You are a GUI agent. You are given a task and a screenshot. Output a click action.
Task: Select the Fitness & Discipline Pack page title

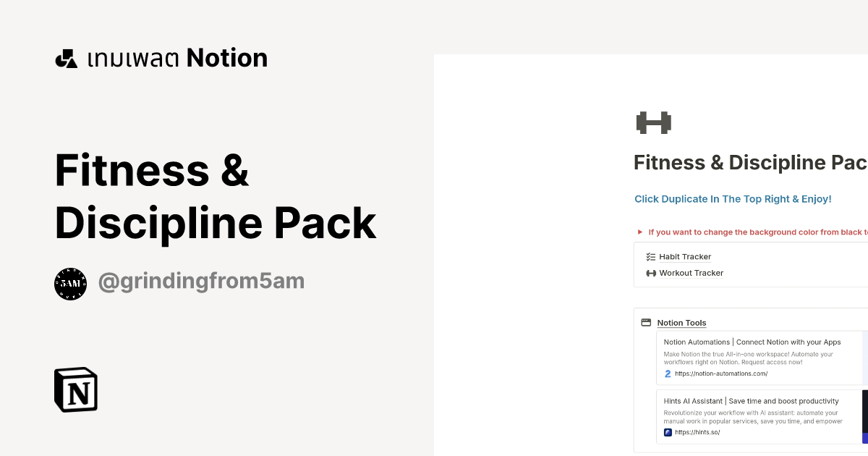point(750,162)
